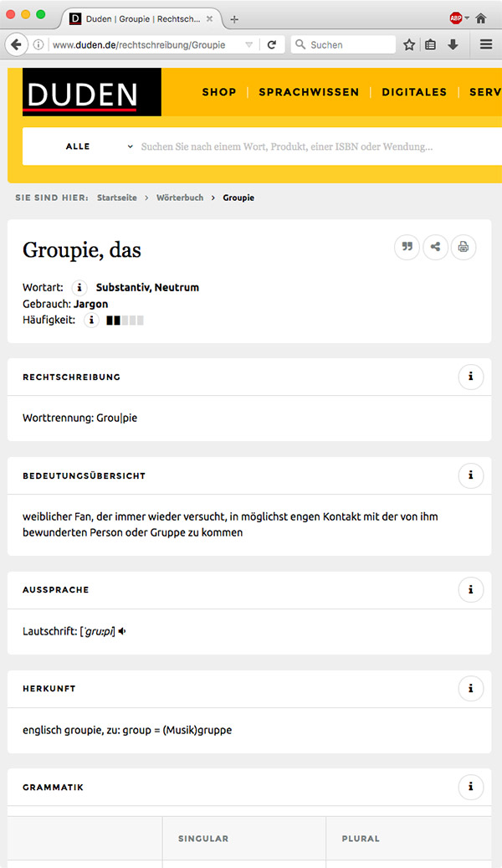
Task: Click Worttrennung: Grou|pie text
Action: coord(79,418)
